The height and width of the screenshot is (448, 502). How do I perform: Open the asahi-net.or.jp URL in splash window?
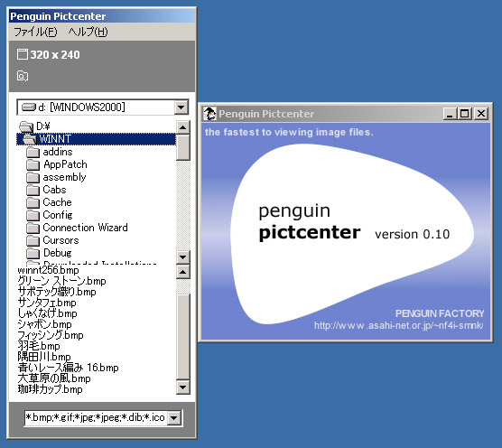pos(398,326)
